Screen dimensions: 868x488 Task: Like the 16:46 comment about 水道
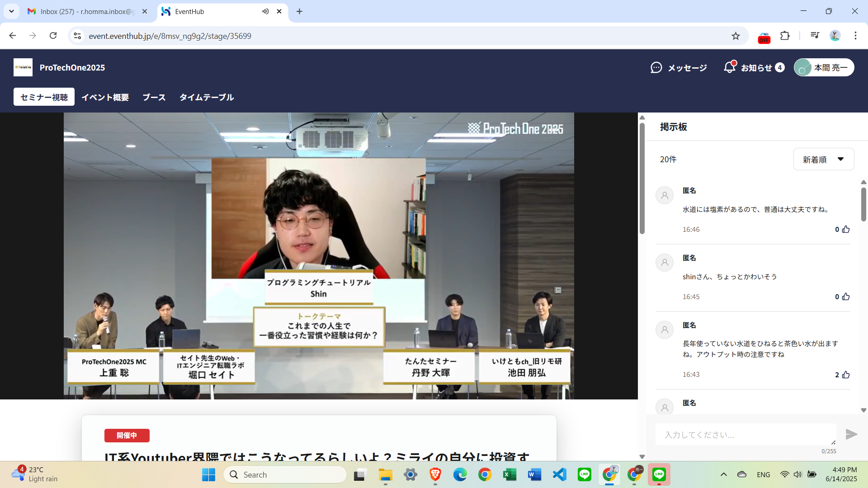coord(846,229)
